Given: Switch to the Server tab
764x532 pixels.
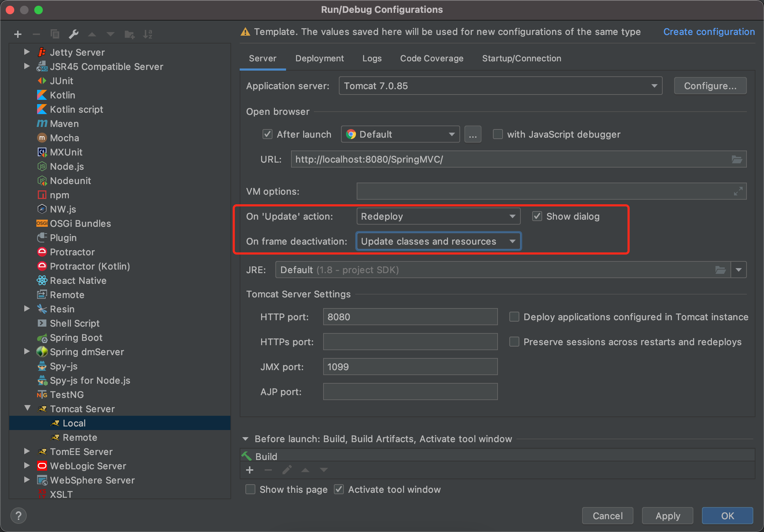Looking at the screenshot, I should coord(263,58).
